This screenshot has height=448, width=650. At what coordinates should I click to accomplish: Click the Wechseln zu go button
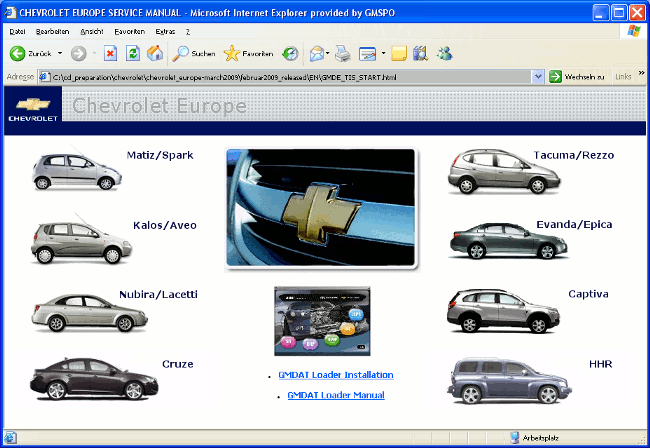[x=577, y=77]
